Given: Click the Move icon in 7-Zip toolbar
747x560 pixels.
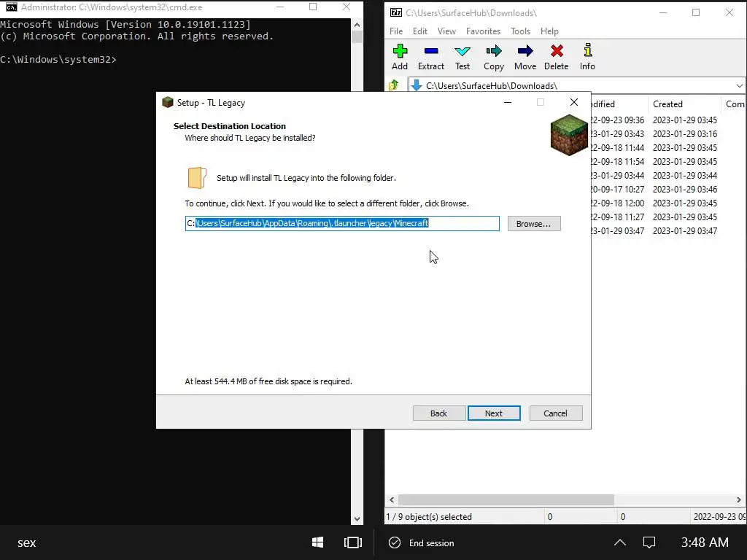Looking at the screenshot, I should pos(525,57).
